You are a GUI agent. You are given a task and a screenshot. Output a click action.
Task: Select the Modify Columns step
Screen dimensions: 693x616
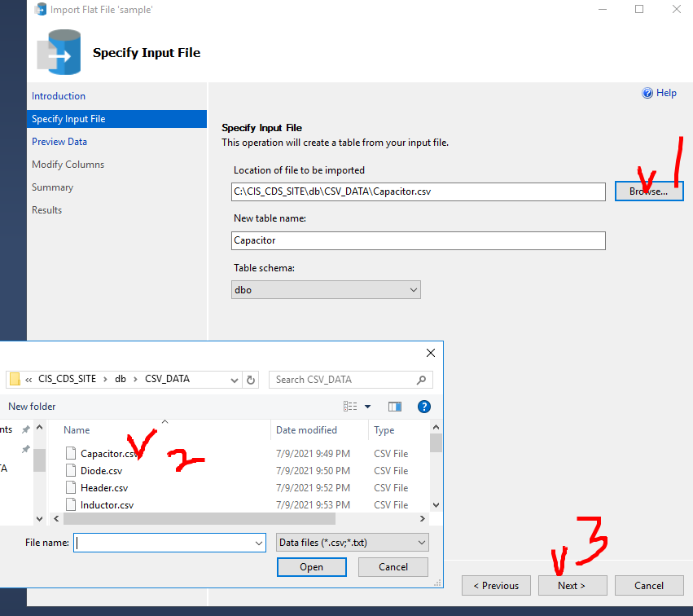pyautogui.click(x=68, y=164)
